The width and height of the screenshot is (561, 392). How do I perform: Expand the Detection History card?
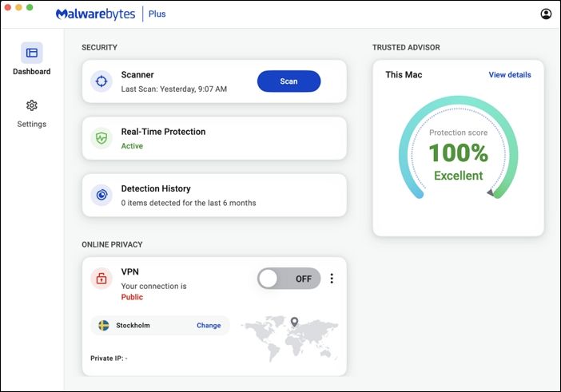tap(214, 195)
